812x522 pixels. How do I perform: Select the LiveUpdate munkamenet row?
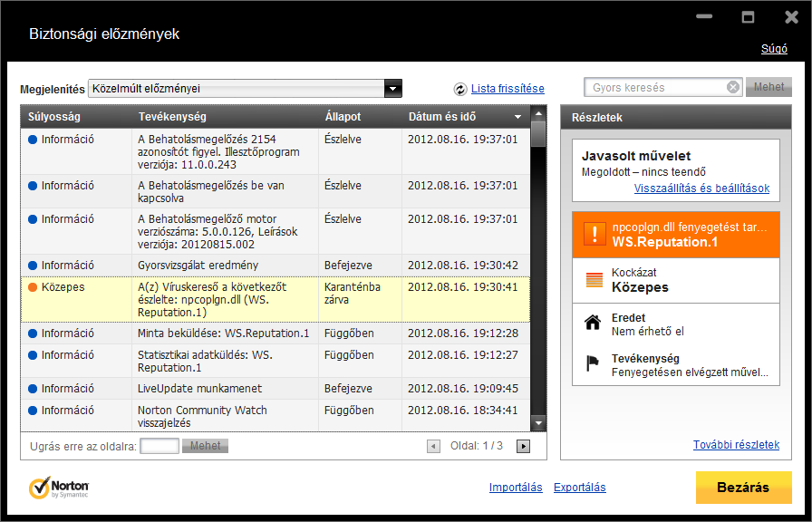click(x=275, y=389)
